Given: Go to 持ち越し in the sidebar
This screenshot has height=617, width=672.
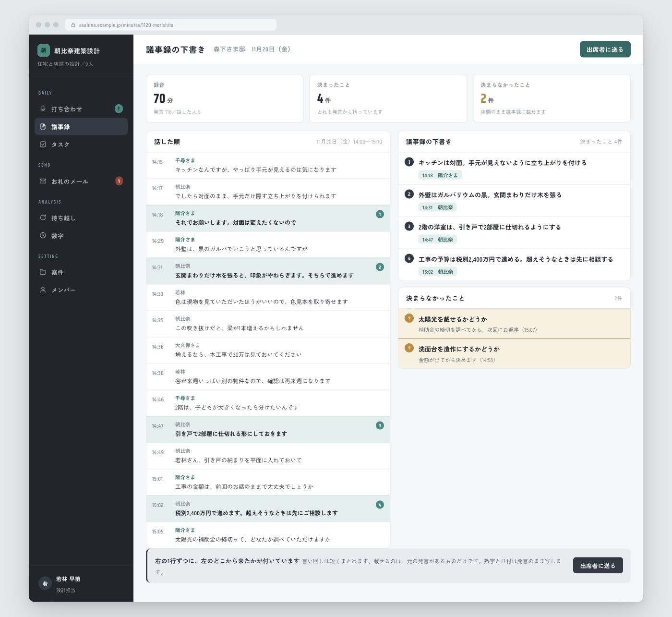Looking at the screenshot, I should pos(81,218).
